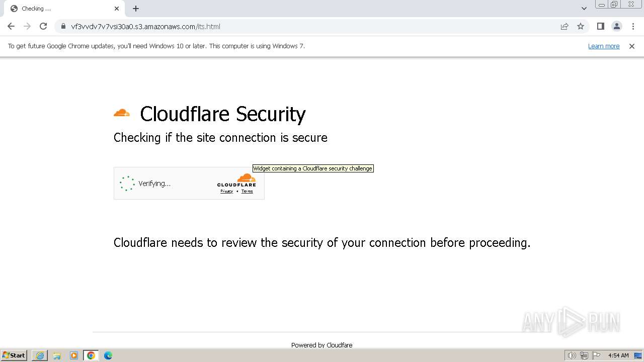Launch Internet Explorer from the taskbar
This screenshot has height=362, width=644.
point(40,355)
